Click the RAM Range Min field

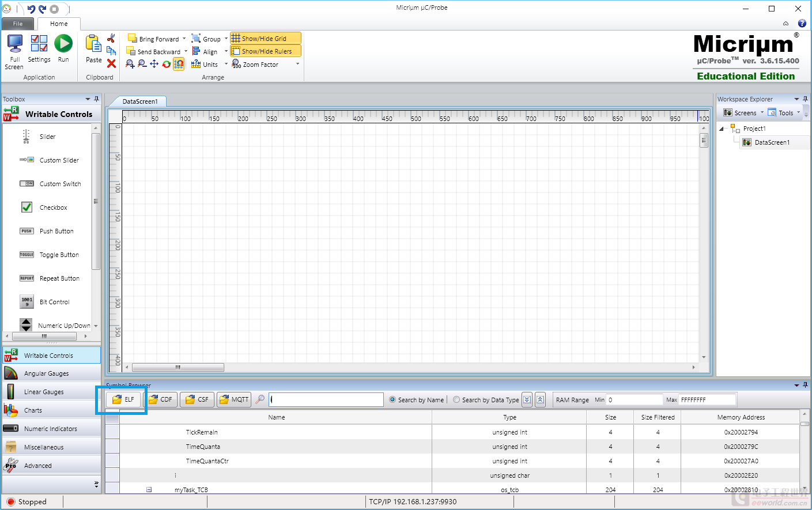click(635, 400)
